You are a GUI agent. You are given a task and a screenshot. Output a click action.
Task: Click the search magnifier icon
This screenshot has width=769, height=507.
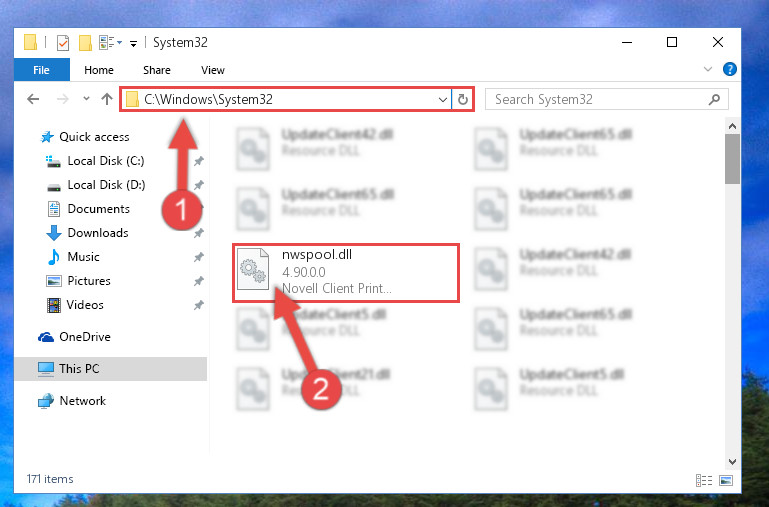714,100
